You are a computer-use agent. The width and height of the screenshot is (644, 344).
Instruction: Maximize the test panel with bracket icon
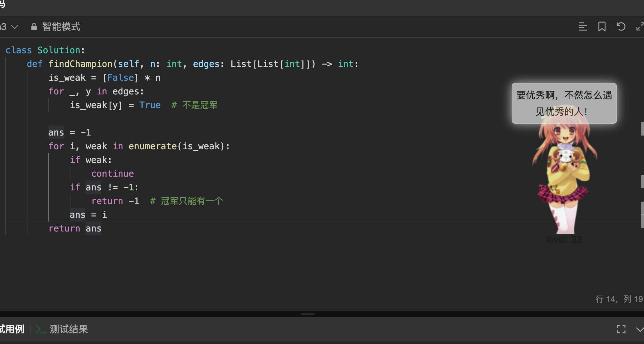[621, 329]
